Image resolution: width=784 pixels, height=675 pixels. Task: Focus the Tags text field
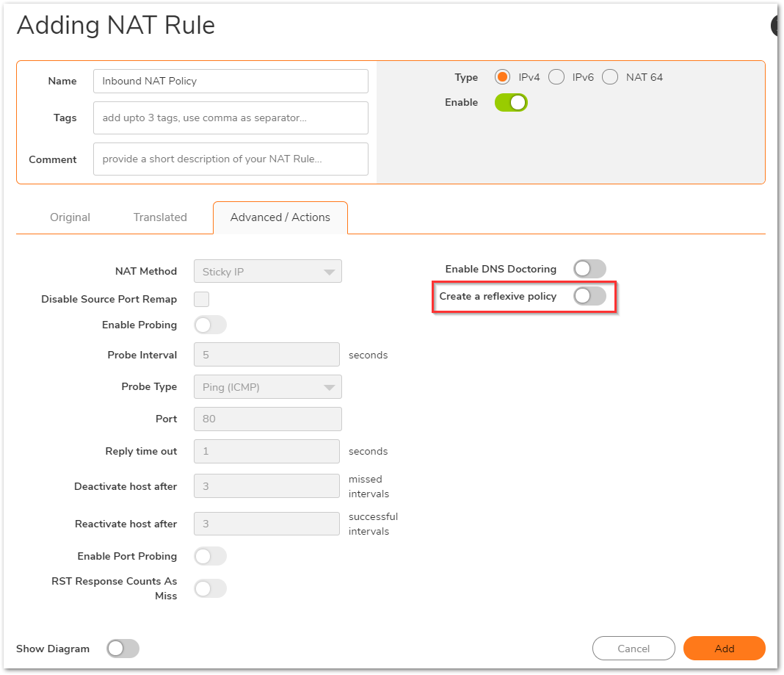pos(231,118)
